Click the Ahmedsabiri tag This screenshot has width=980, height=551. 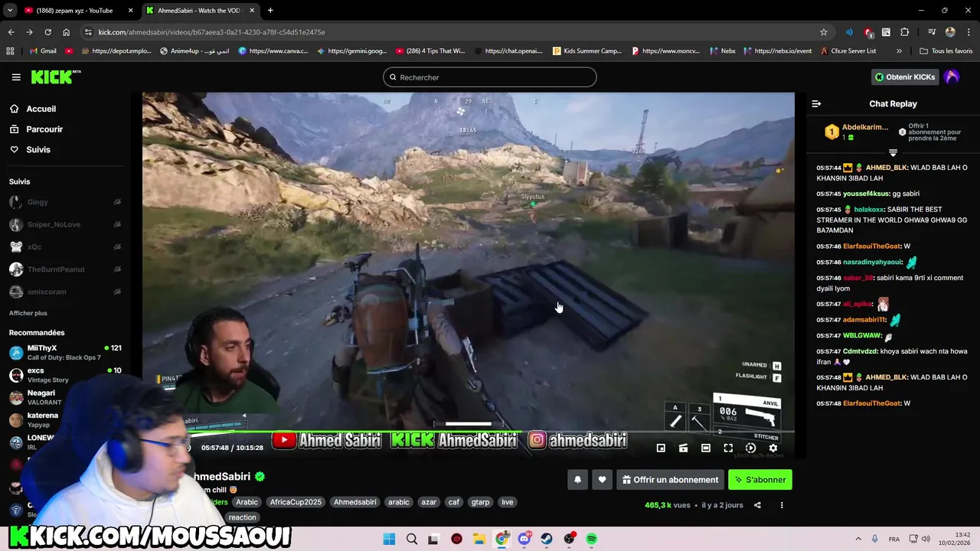[355, 502]
